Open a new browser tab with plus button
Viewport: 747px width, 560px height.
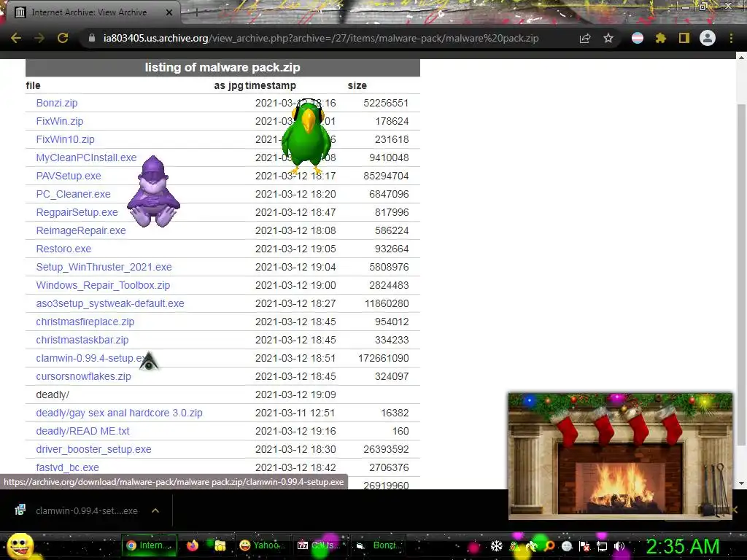pyautogui.click(x=196, y=13)
